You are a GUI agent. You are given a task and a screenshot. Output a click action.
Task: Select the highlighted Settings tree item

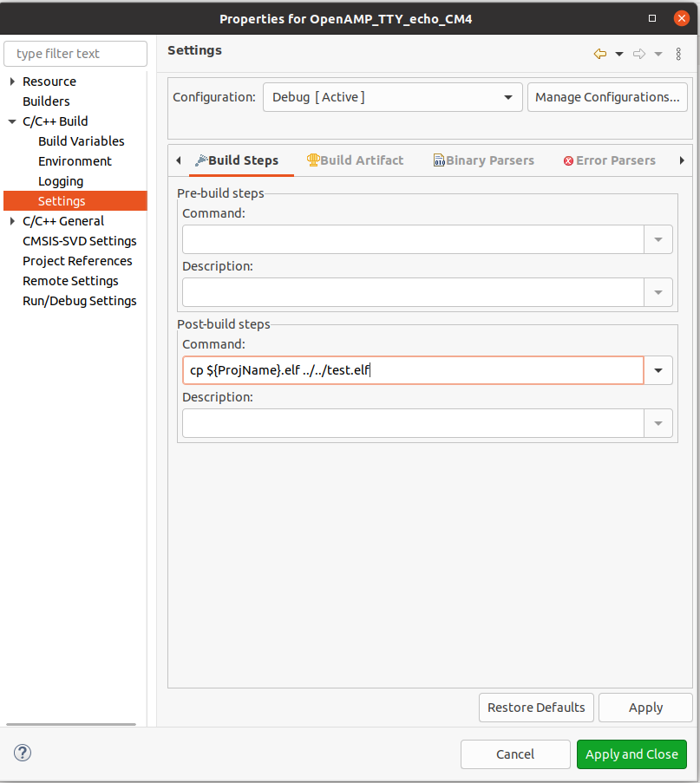click(x=75, y=201)
